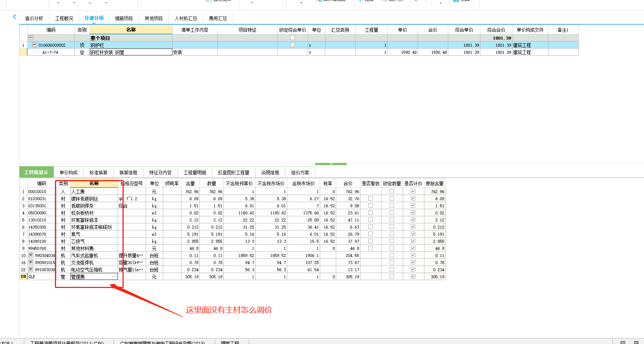Open the 反查图形工程量 tab
This screenshot has width=644, height=344.
pos(233,173)
